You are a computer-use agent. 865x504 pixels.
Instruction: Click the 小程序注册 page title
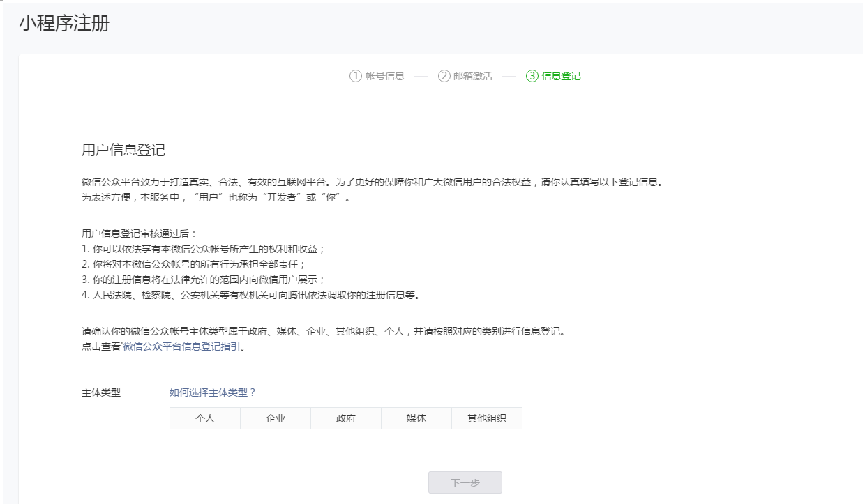[x=64, y=24]
